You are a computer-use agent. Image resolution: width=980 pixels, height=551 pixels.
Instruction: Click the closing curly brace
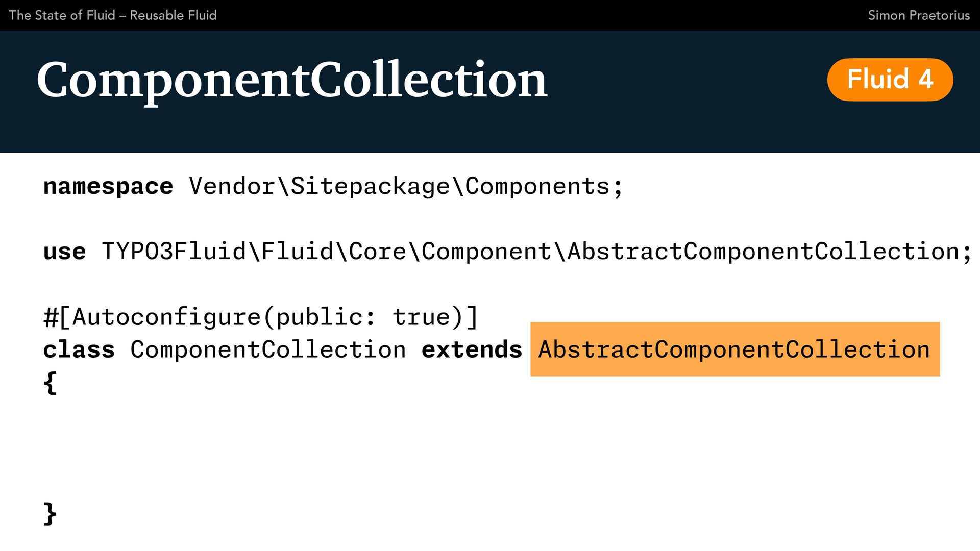50,513
